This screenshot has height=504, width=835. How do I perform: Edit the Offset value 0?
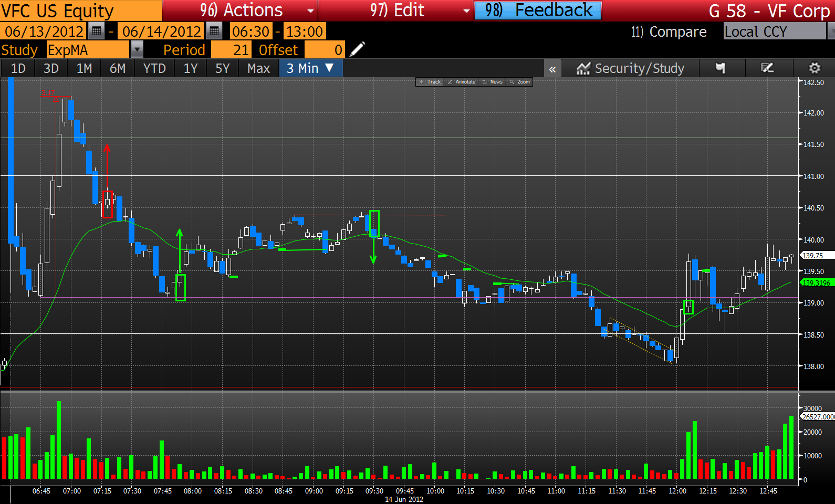(x=325, y=50)
